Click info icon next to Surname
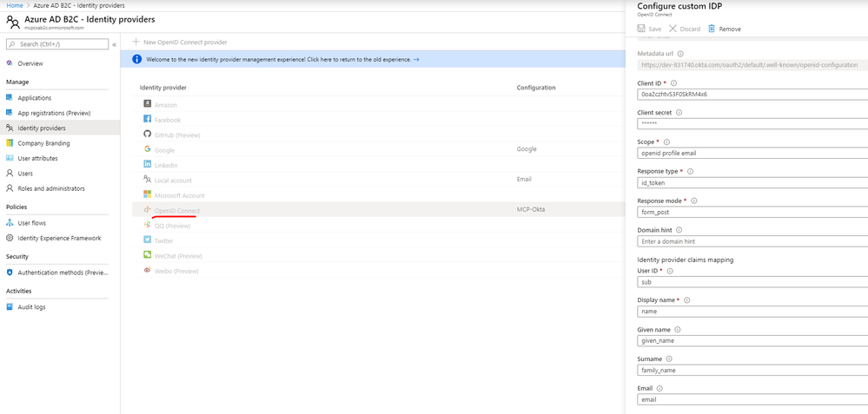 pyautogui.click(x=669, y=358)
